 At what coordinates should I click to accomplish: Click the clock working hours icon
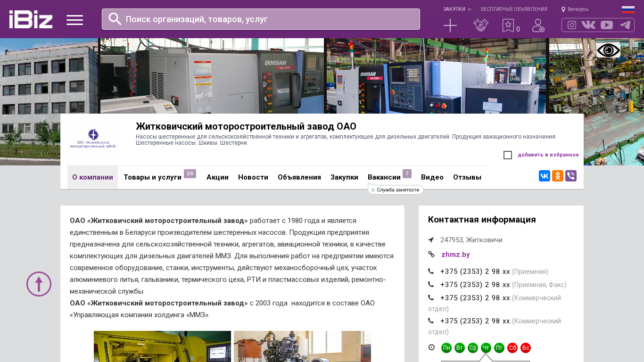pyautogui.click(x=431, y=347)
